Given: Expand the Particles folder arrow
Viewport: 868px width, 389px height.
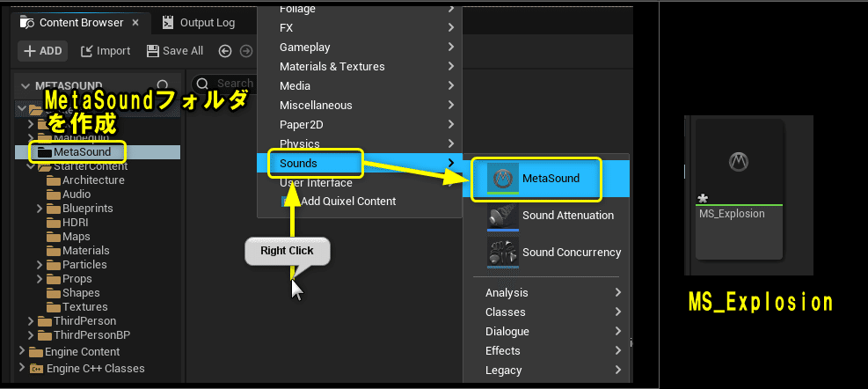Looking at the screenshot, I should click(x=39, y=265).
